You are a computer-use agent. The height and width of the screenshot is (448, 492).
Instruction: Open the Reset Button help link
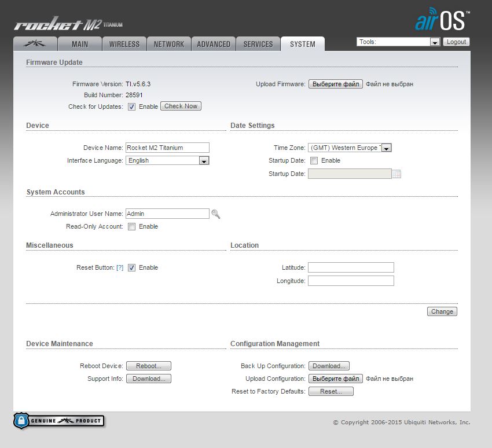(120, 267)
